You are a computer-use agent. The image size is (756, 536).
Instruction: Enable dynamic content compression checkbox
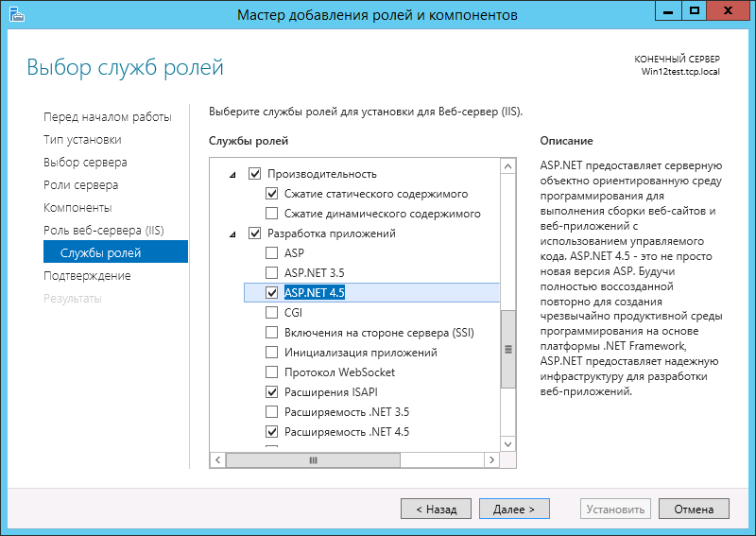[272, 214]
